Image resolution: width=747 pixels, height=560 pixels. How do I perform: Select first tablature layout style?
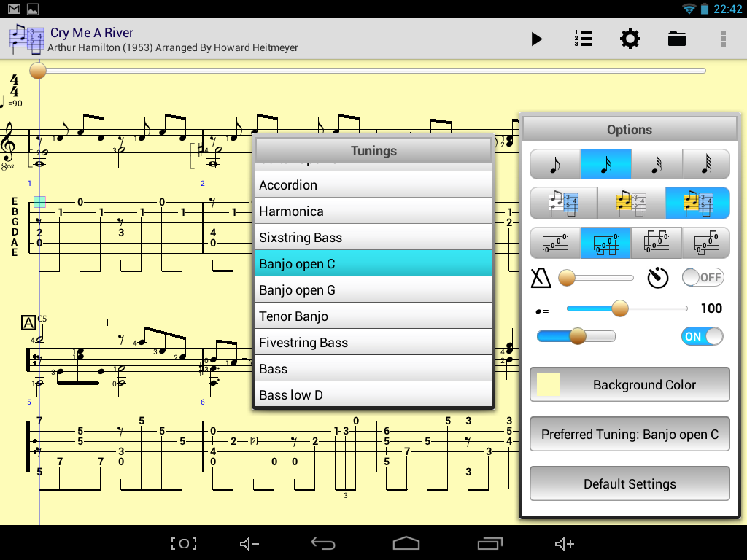click(555, 243)
